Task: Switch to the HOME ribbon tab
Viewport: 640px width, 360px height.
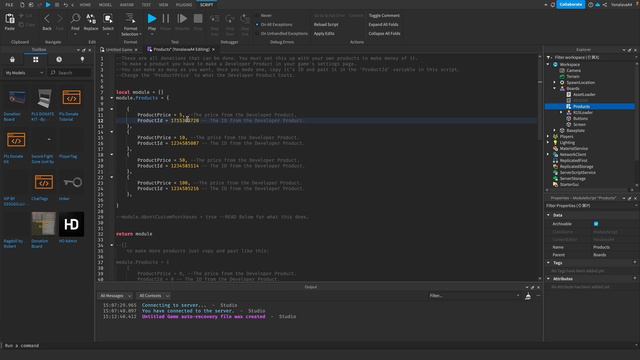Action: [85, 4]
